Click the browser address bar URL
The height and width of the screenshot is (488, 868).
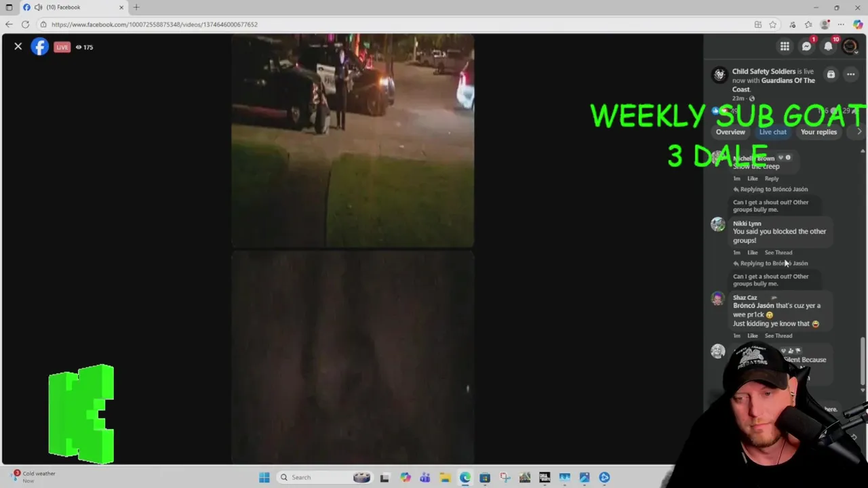tap(155, 24)
